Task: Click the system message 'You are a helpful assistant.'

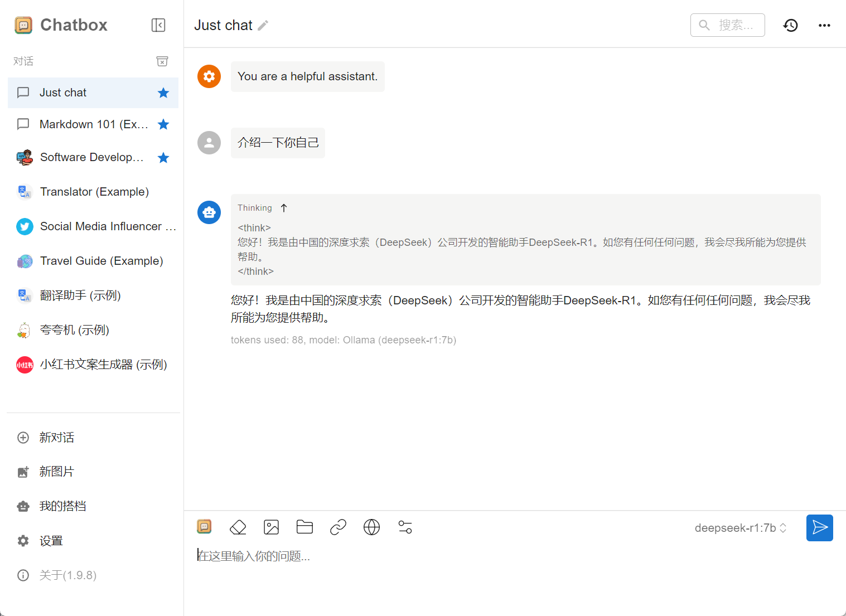Action: pos(308,76)
